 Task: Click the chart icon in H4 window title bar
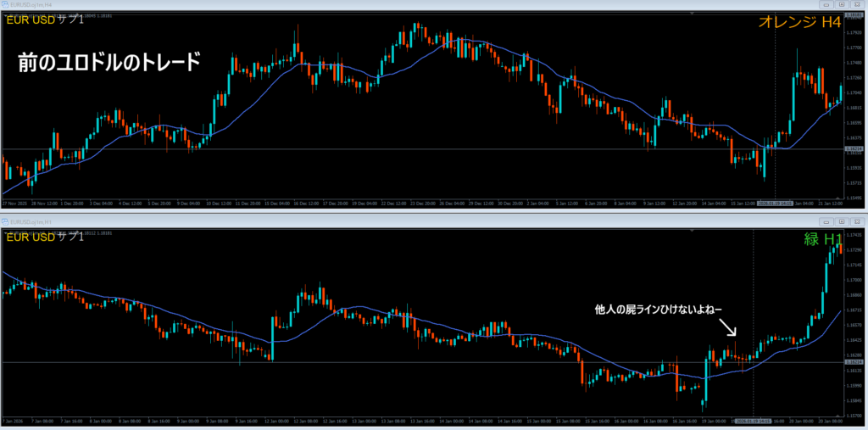tap(5, 4)
